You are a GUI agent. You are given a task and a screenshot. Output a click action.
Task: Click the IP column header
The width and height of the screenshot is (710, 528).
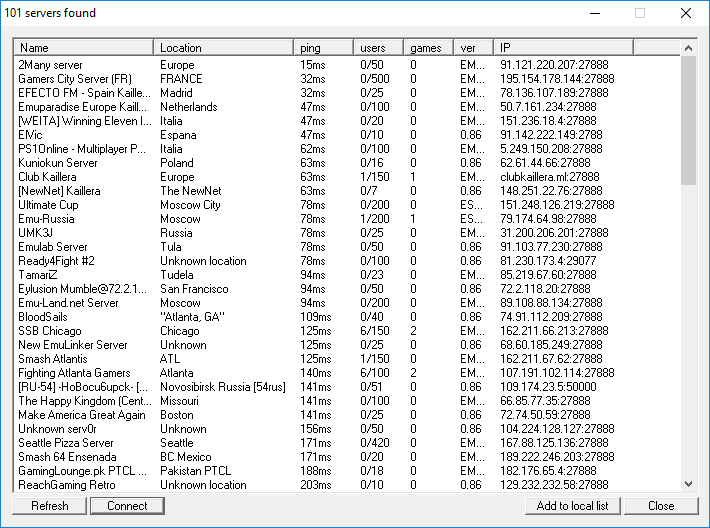pos(563,48)
